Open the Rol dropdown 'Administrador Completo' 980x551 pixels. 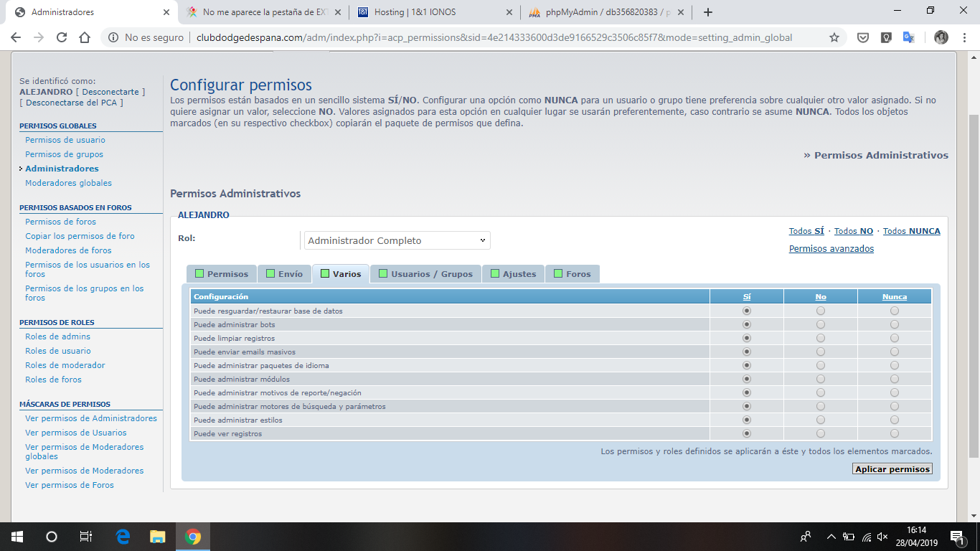point(397,240)
